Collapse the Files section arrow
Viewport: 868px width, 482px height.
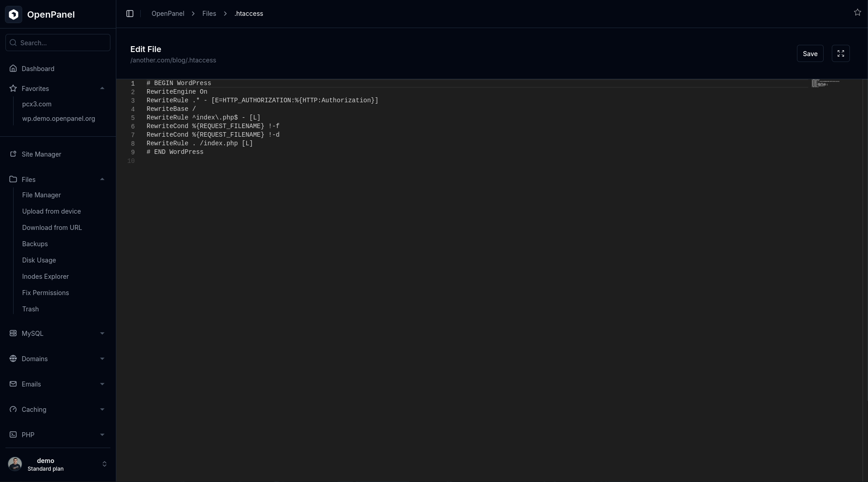coord(102,179)
